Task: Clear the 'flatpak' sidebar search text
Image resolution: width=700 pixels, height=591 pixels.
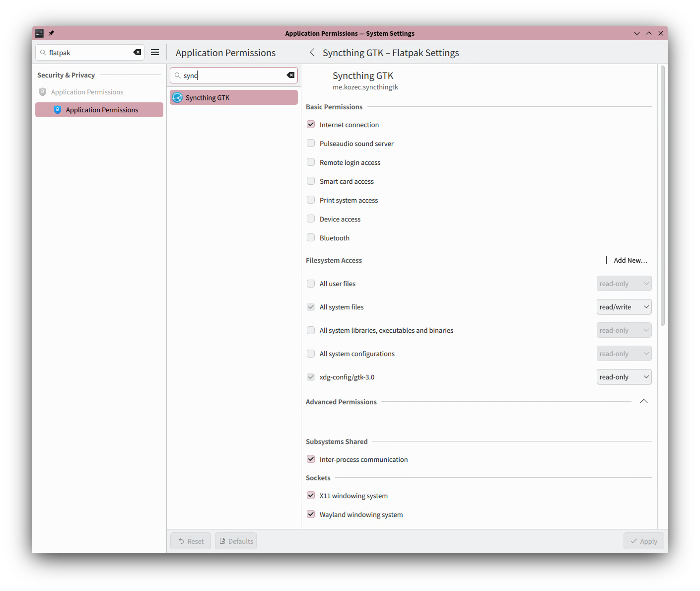Action: 138,52
